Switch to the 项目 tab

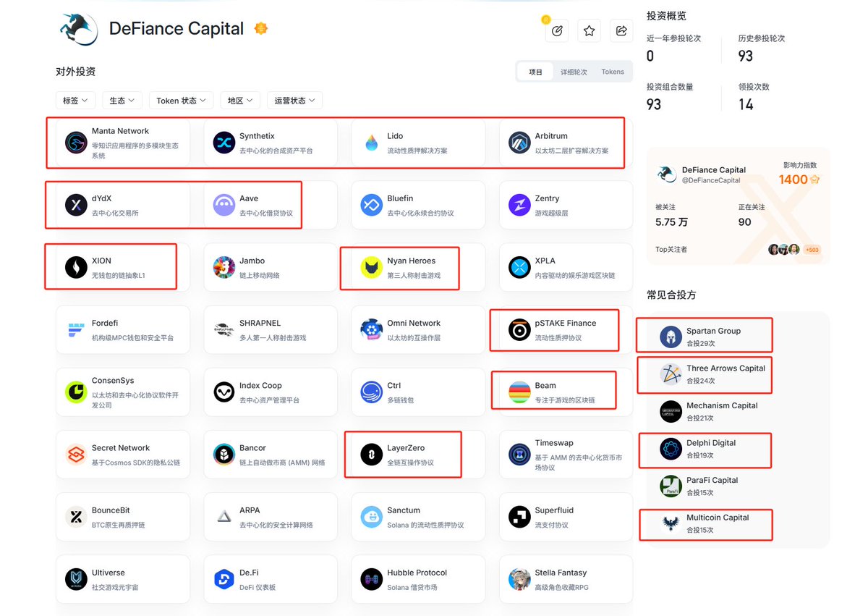[535, 72]
